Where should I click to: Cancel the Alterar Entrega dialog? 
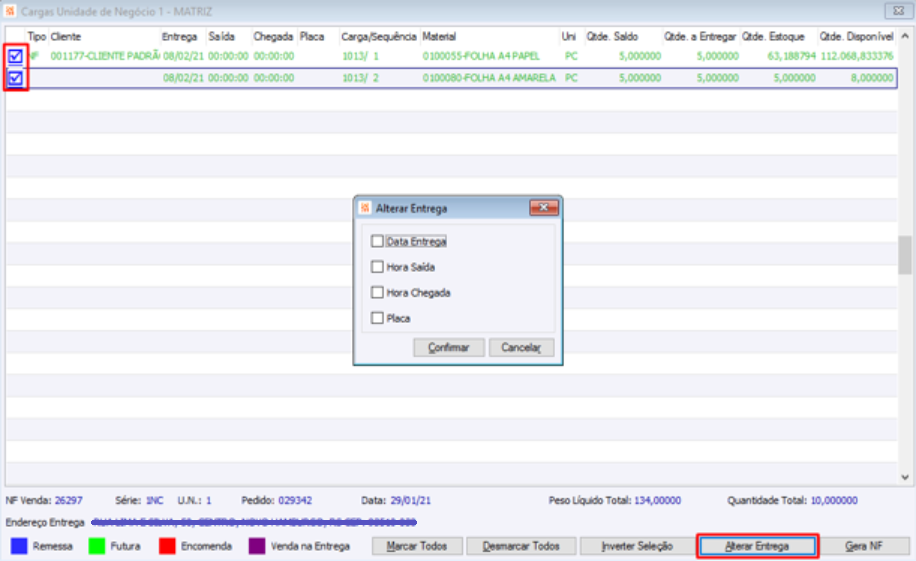pos(521,348)
